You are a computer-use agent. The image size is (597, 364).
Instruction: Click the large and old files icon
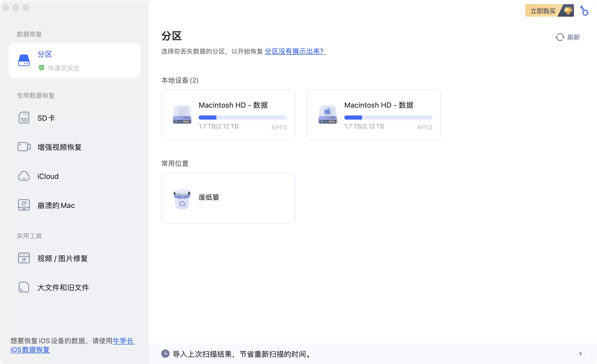[24, 287]
